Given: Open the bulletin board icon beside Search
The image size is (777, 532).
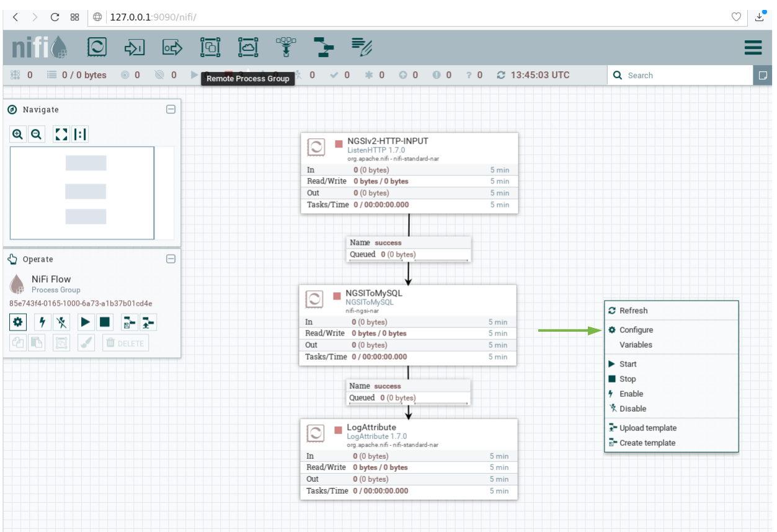Looking at the screenshot, I should coord(762,75).
